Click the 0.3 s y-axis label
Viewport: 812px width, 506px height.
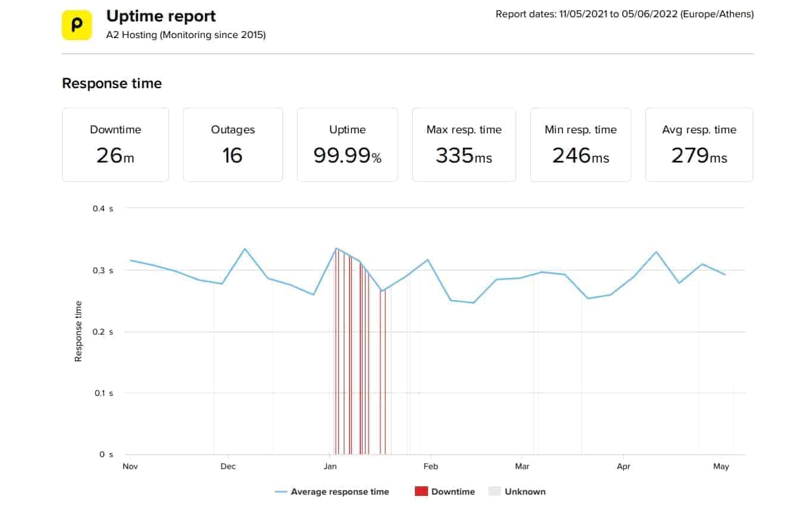click(102, 270)
